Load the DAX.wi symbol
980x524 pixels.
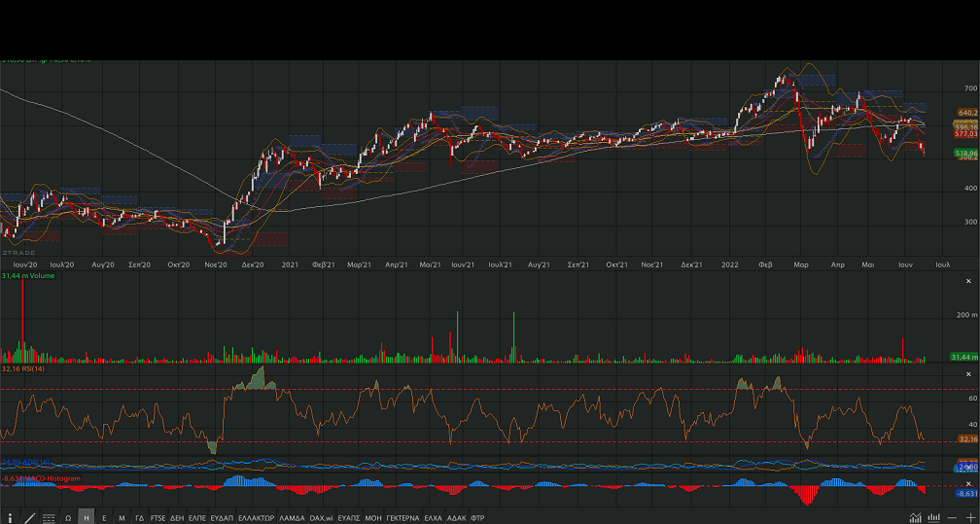pyautogui.click(x=321, y=517)
